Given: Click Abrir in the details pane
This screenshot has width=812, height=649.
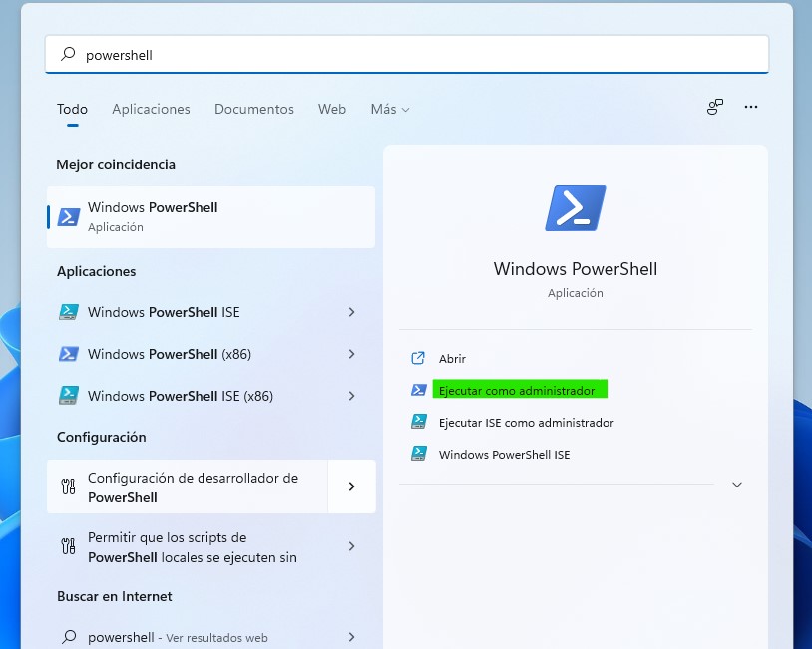Looking at the screenshot, I should pos(452,359).
